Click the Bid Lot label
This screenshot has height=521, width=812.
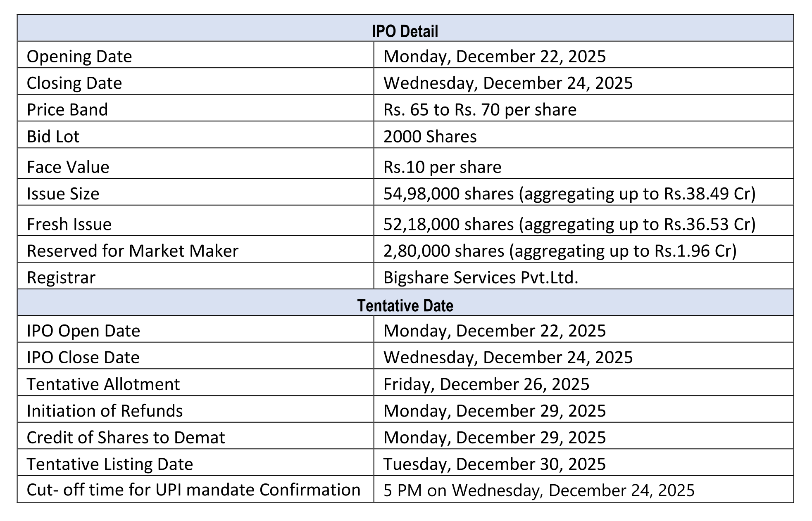tap(53, 137)
